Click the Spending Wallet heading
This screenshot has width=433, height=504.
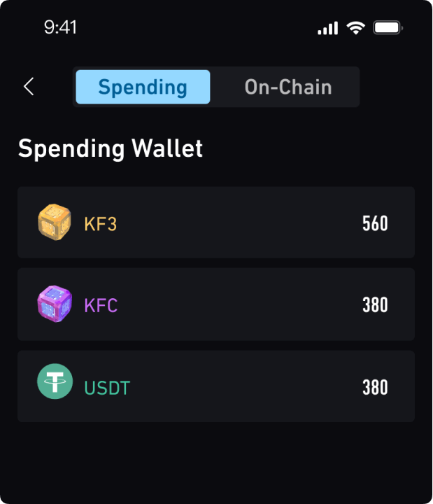point(111,148)
